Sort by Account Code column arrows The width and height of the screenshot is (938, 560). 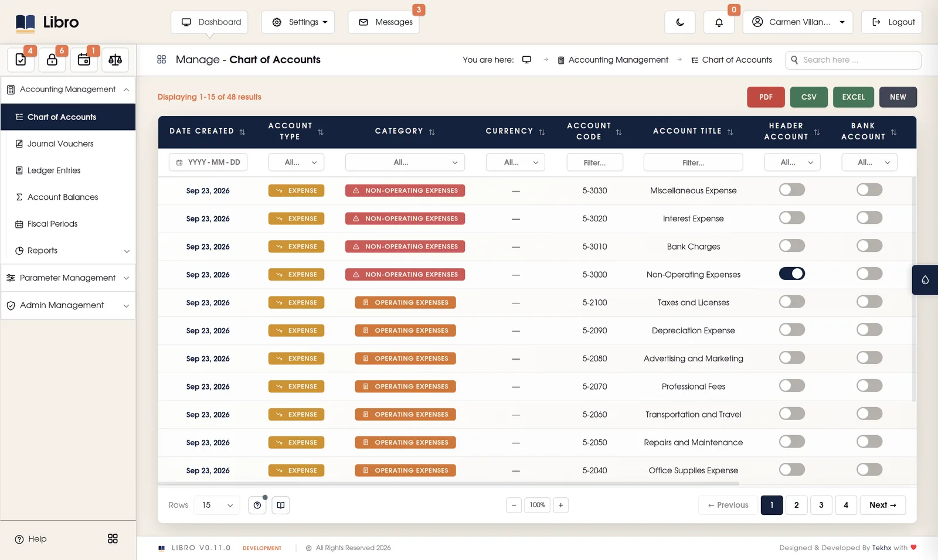tap(618, 132)
